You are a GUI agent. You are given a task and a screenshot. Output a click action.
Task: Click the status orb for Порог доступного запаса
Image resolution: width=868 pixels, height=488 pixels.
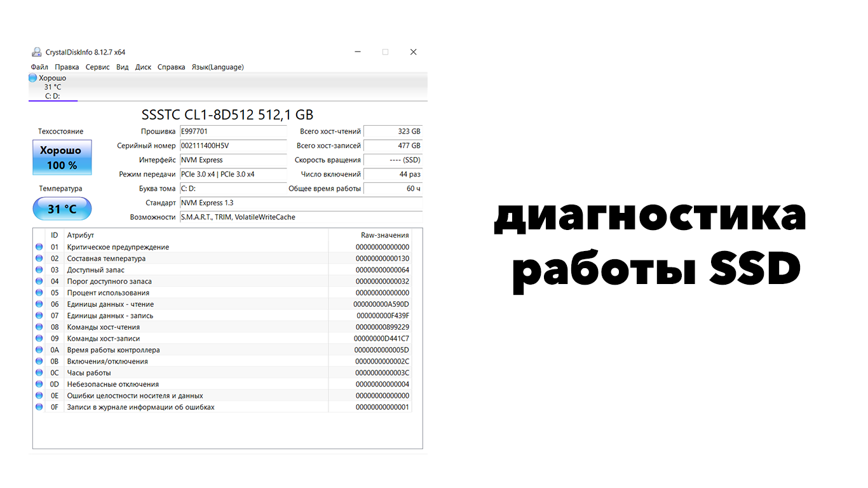[39, 281]
